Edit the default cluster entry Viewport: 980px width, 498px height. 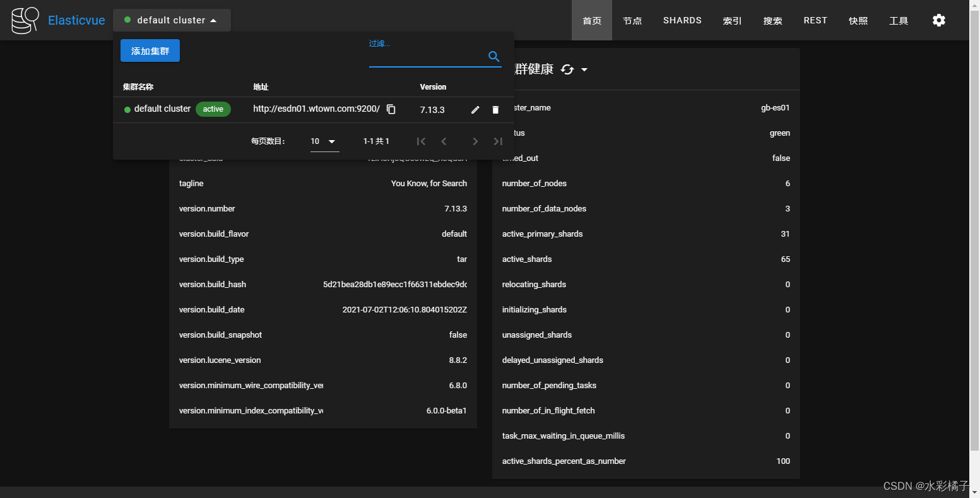click(x=475, y=110)
